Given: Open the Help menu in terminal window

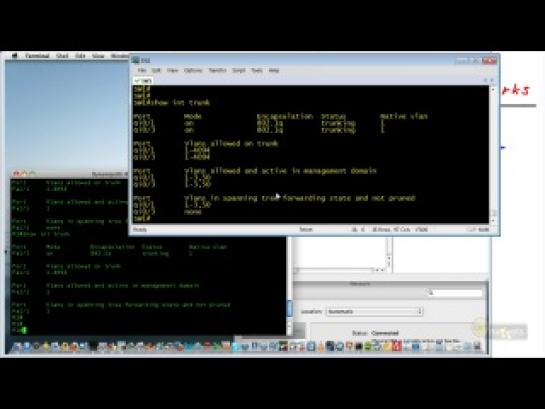Looking at the screenshot, I should 274,70.
